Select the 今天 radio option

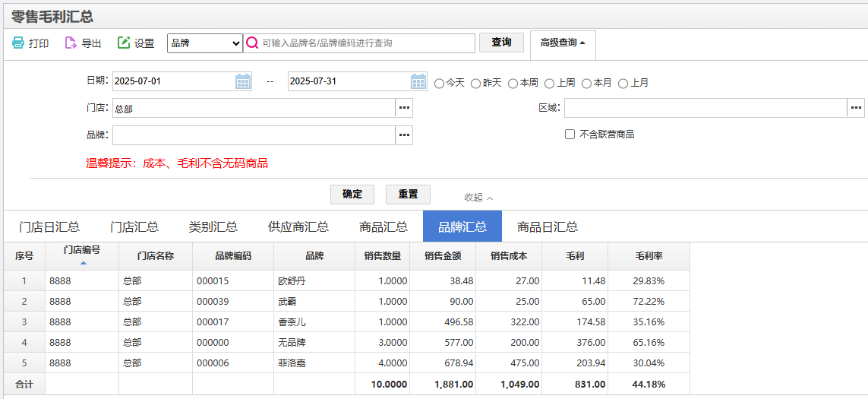coord(439,83)
